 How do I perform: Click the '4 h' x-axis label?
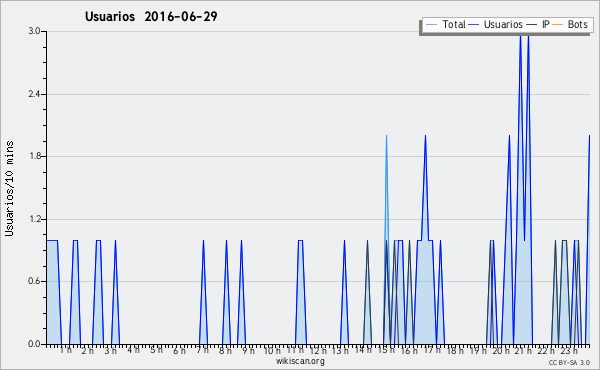[134, 350]
